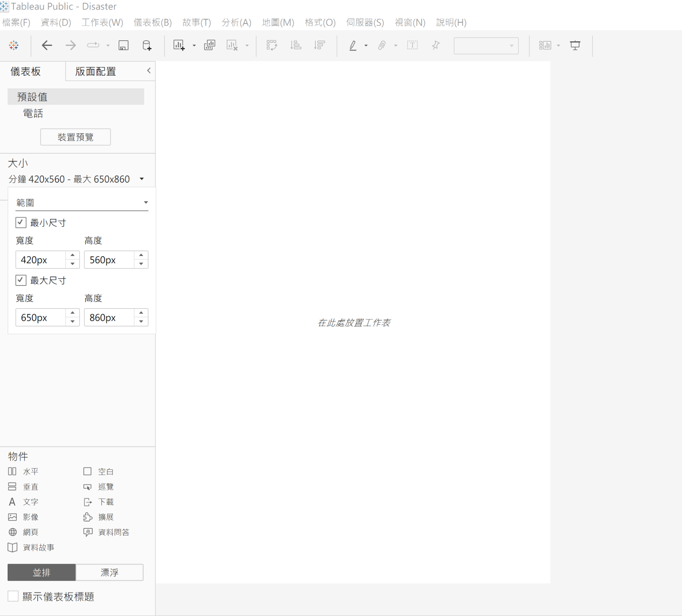Open the highlight dropdown arrow
This screenshot has height=616, width=682.
click(x=366, y=46)
